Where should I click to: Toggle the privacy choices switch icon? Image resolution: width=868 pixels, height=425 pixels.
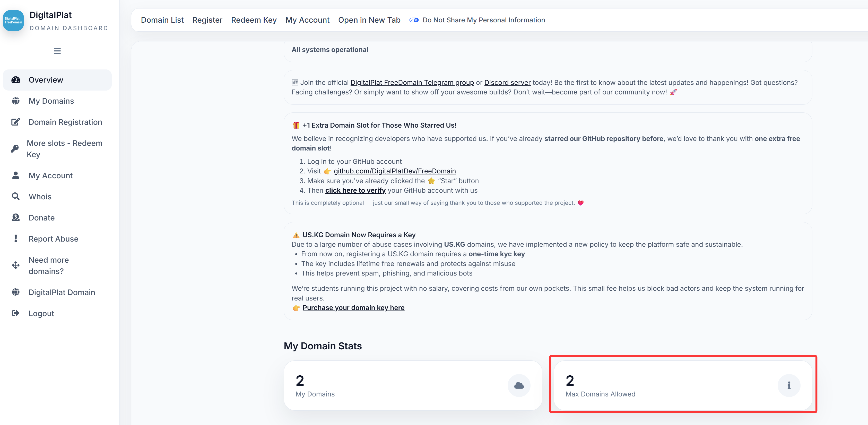point(414,20)
